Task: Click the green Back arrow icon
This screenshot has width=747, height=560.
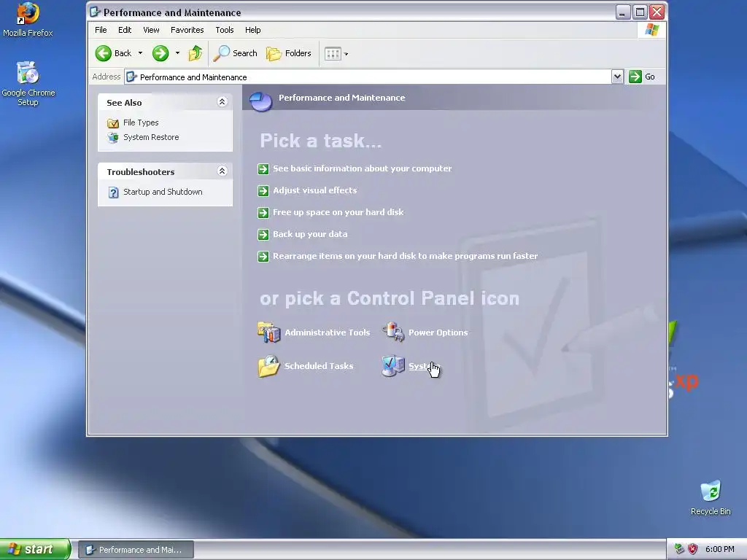Action: [x=103, y=53]
